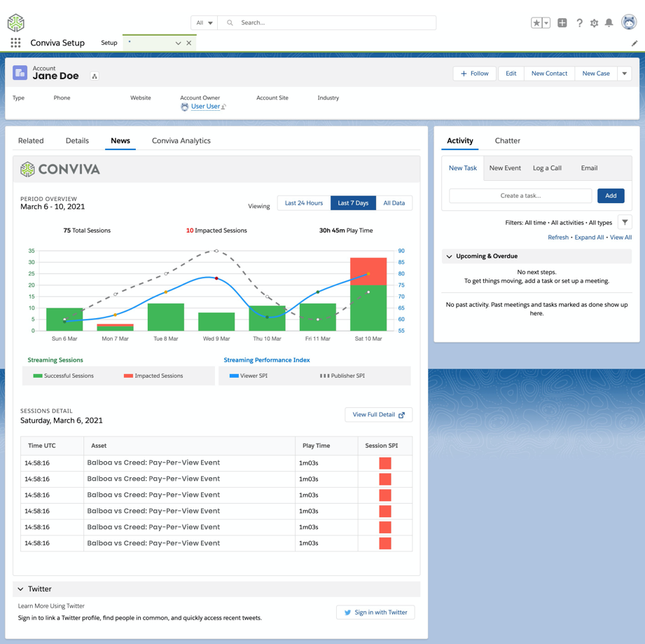Switch to Conviva Analytics tab

click(181, 141)
